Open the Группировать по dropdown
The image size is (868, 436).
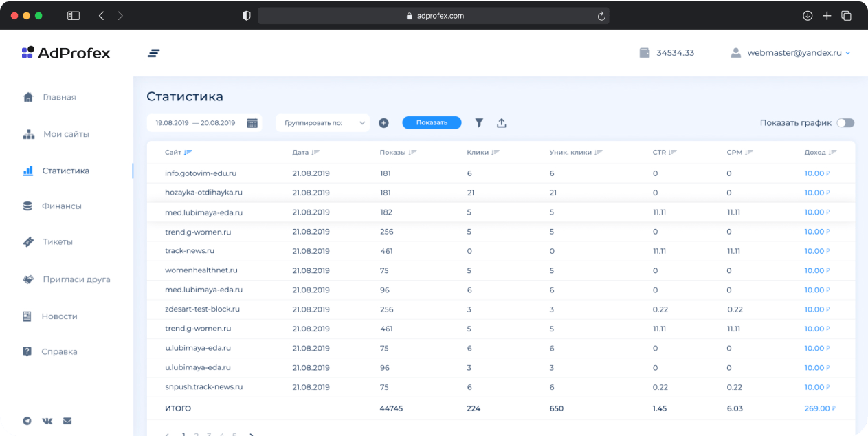323,123
